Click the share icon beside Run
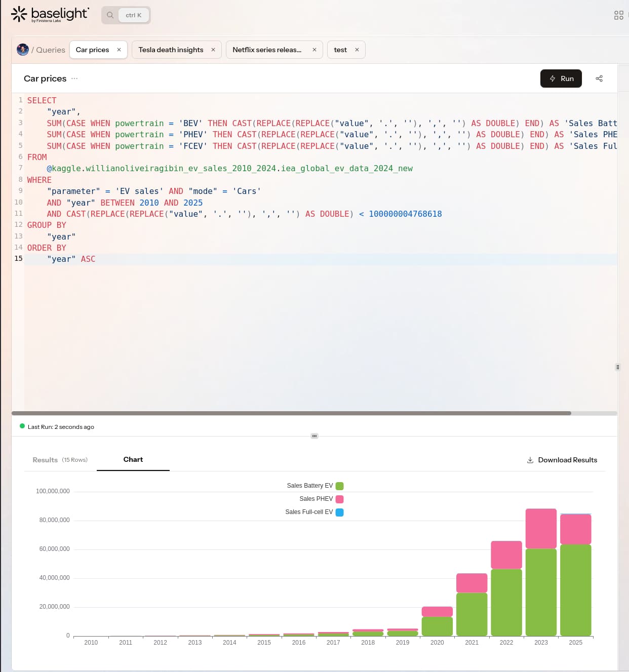The image size is (629, 672). [599, 78]
